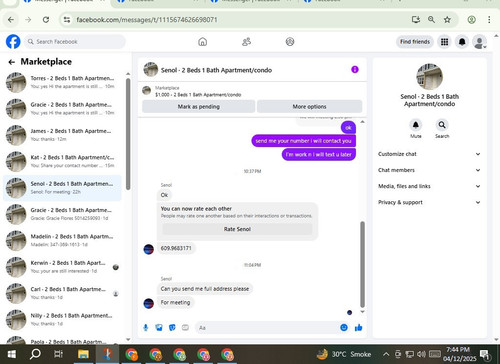View site information icon in address bar
The width and height of the screenshot is (500, 364).
point(67,20)
